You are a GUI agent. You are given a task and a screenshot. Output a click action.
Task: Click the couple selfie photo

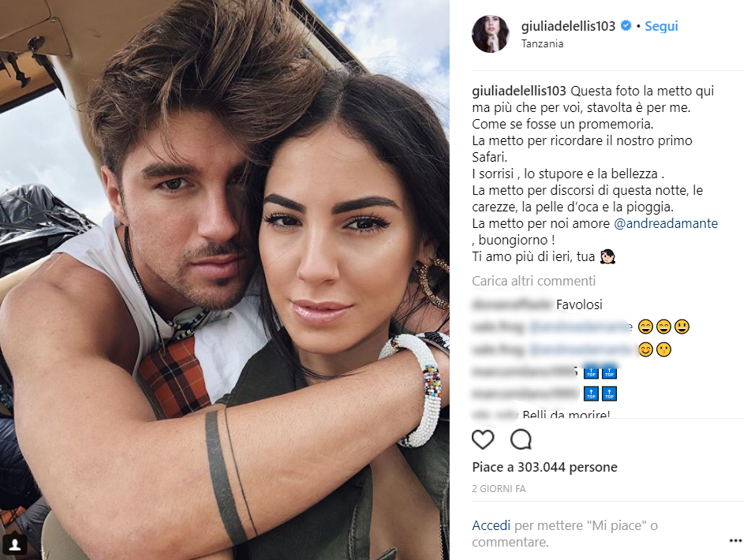point(225,280)
